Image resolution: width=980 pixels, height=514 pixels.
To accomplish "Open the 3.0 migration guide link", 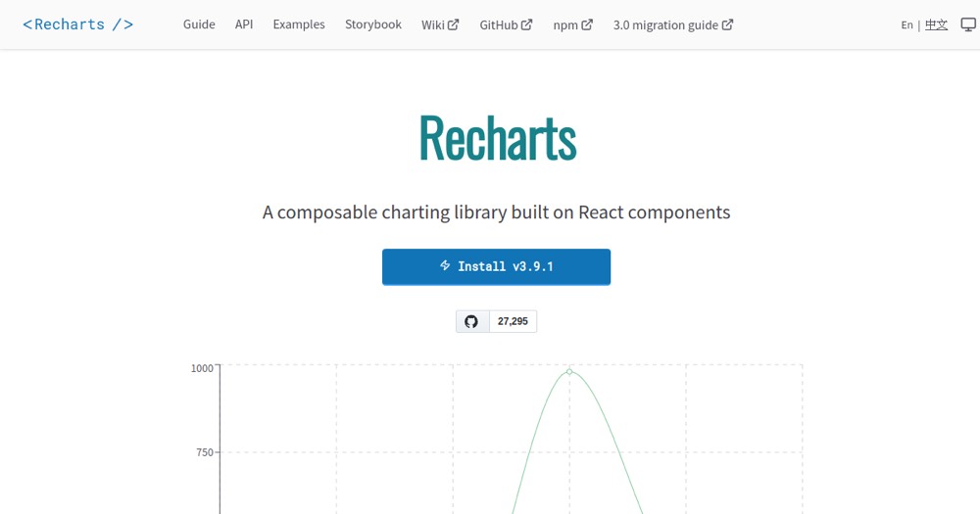I will click(673, 25).
